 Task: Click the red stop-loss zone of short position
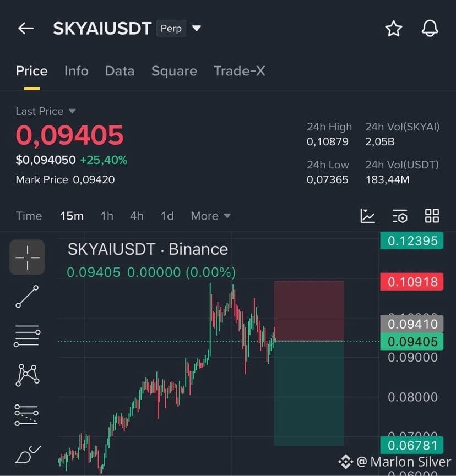tap(309, 311)
